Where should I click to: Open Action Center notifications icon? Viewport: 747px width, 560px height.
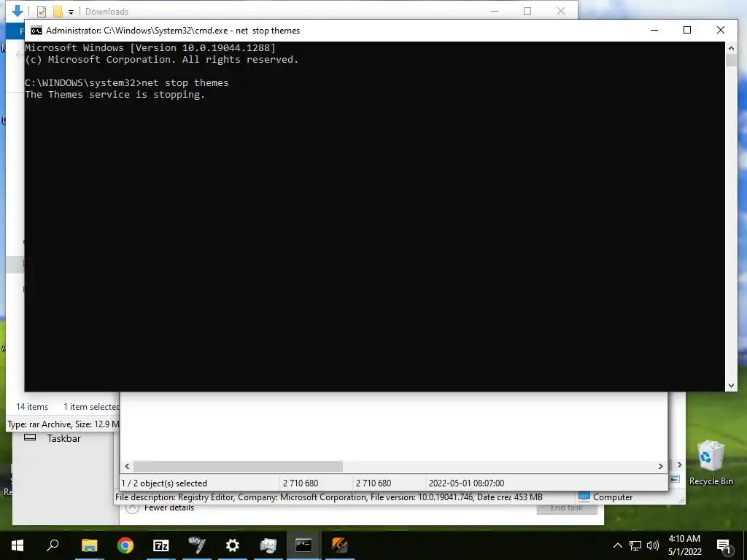pyautogui.click(x=723, y=545)
